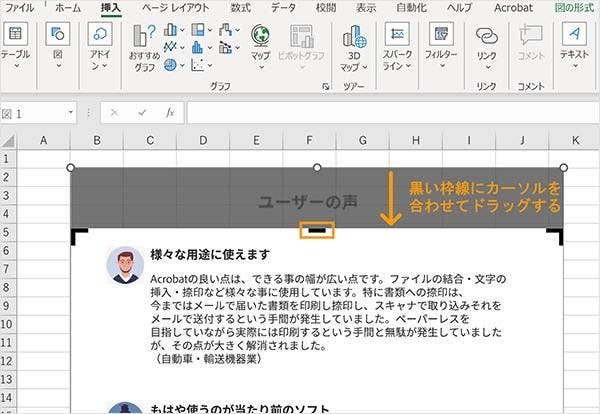
Task: Click the top-right black corner crop handle
Action: point(555,236)
